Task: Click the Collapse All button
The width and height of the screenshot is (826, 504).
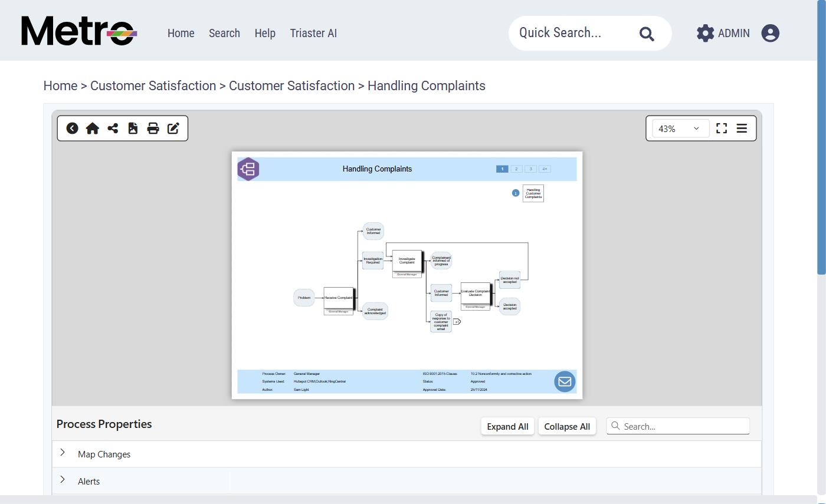Action: point(567,426)
